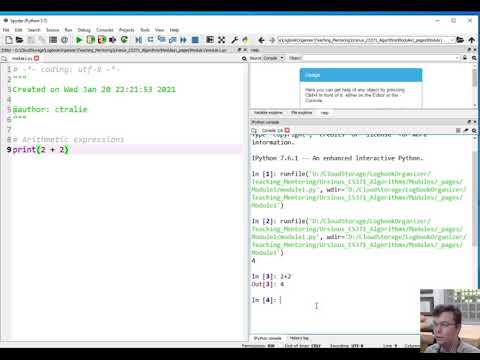The width and height of the screenshot is (480, 360).
Task: Open the Projects menu
Action: point(127,30)
